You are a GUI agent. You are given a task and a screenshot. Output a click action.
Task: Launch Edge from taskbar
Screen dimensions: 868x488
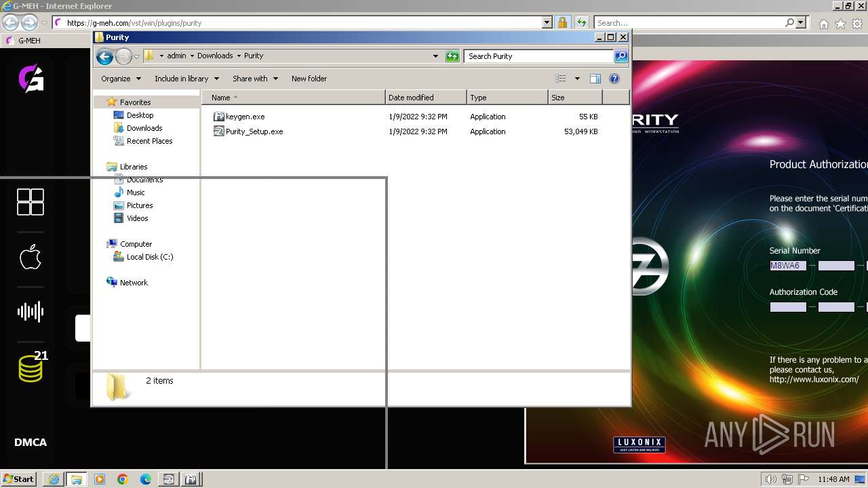point(146,479)
